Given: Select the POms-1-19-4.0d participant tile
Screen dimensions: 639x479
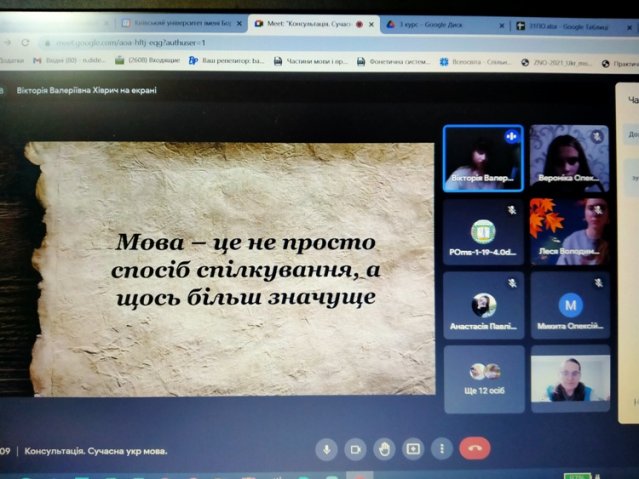Looking at the screenshot, I should [483, 232].
